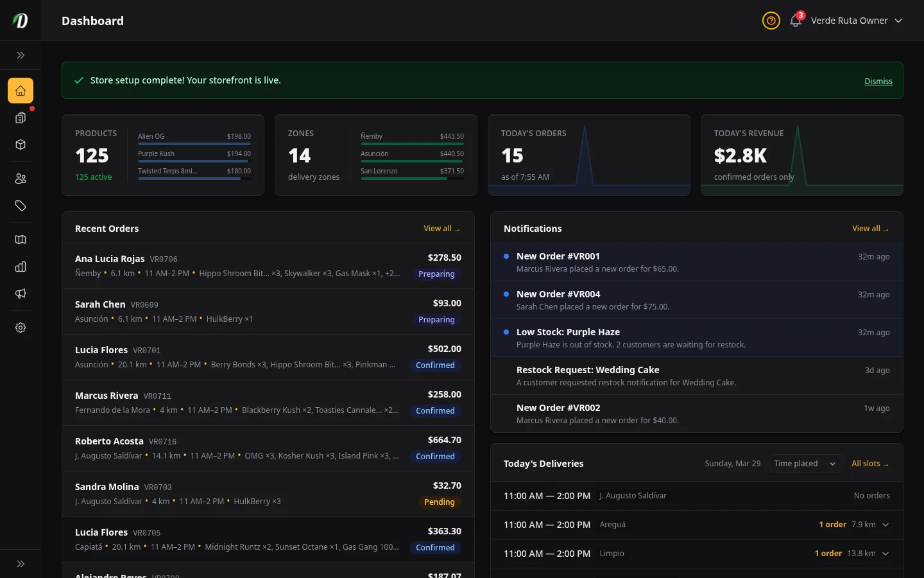924x578 pixels.
Task: Open the settings gear icon
Action: pos(21,328)
